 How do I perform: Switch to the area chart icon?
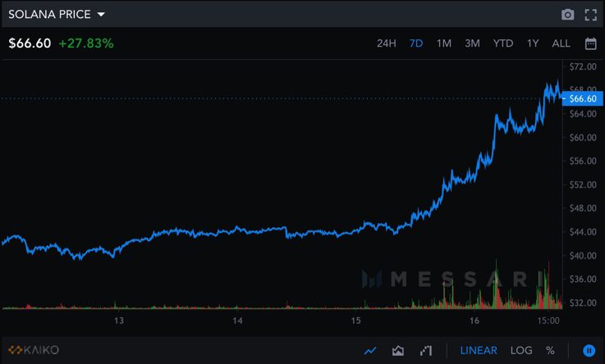(398, 350)
